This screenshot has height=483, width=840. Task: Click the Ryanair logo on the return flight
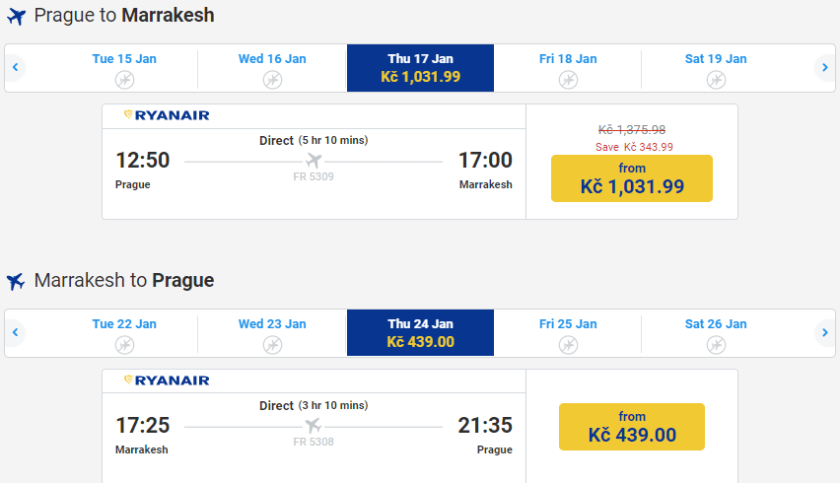coord(166,381)
